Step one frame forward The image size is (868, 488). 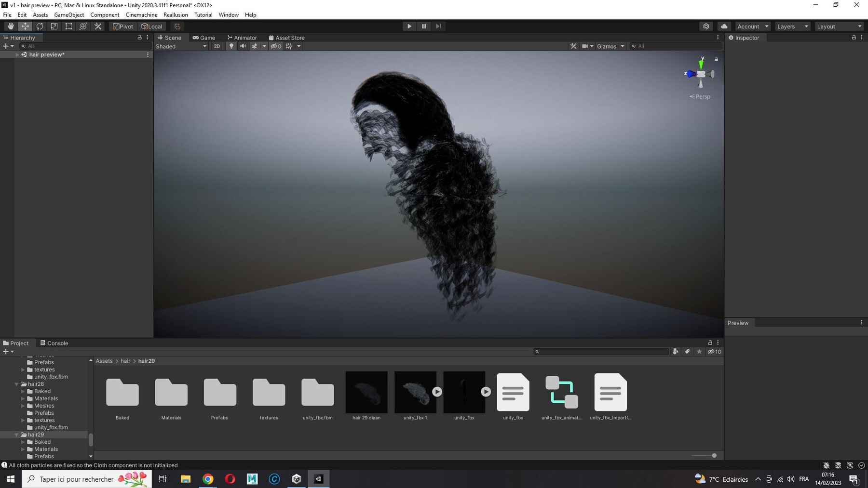(x=438, y=26)
